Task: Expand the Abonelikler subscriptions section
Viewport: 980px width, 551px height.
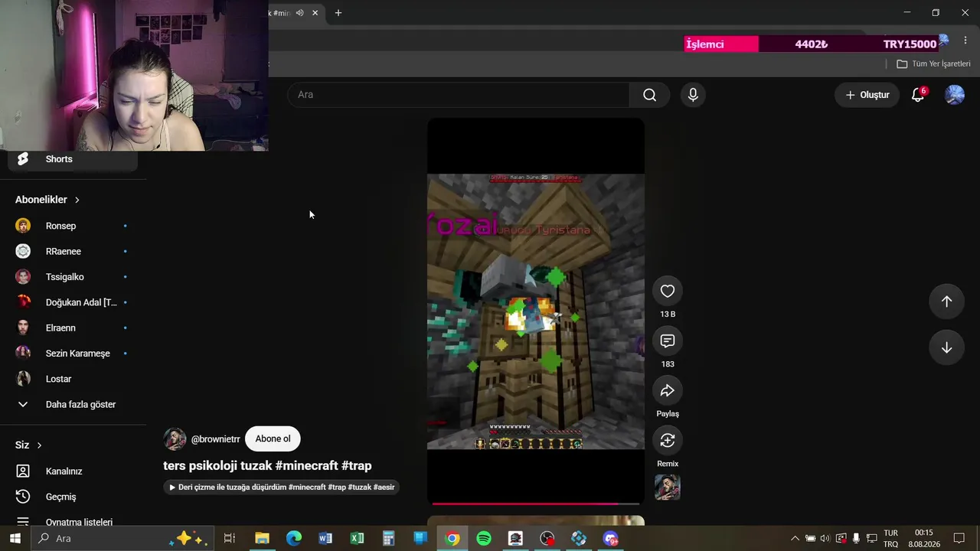Action: click(x=47, y=200)
